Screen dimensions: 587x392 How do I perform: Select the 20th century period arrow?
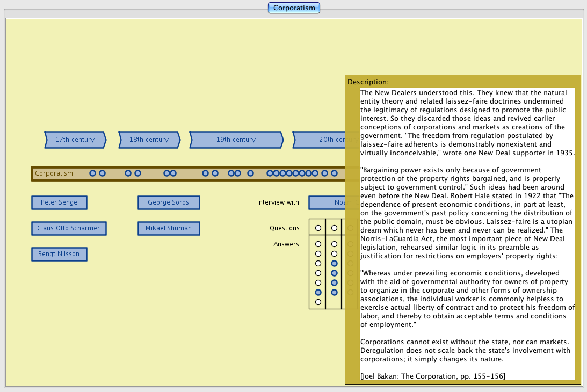(x=319, y=140)
